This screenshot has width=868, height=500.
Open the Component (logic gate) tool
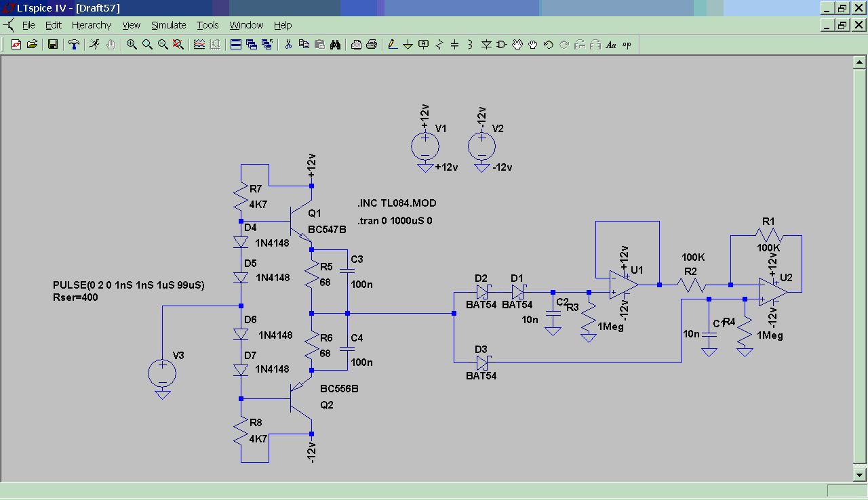[x=502, y=45]
